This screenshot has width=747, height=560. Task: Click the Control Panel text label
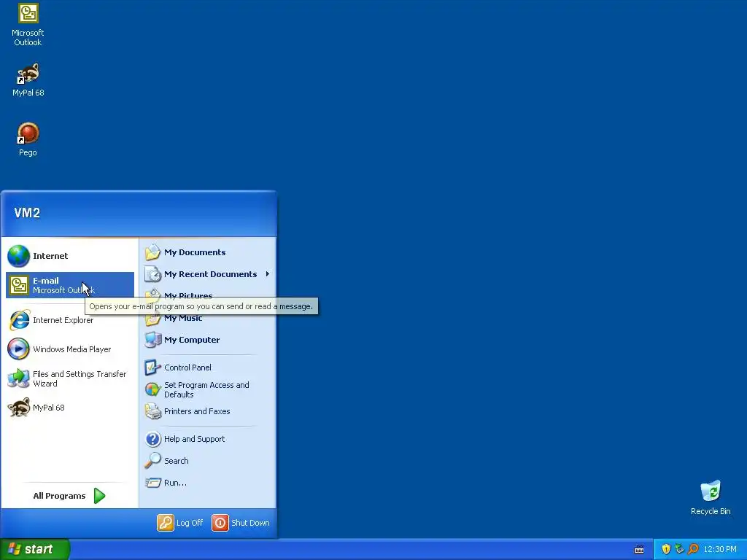tap(187, 367)
